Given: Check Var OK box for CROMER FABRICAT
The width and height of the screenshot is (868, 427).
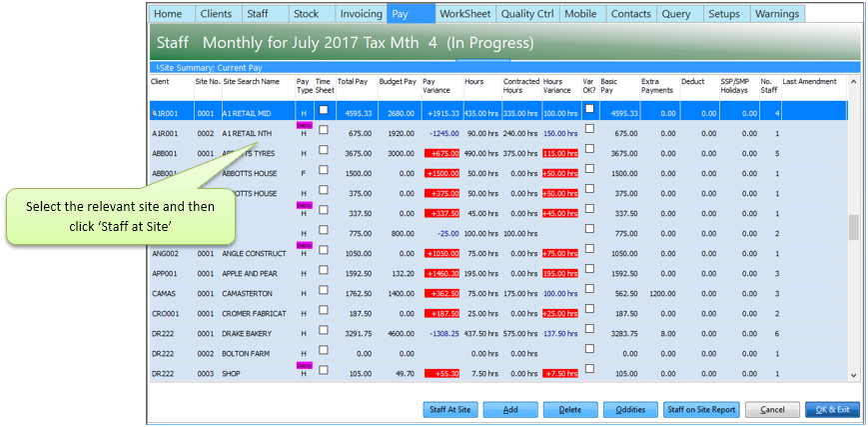Looking at the screenshot, I should pyautogui.click(x=589, y=309).
